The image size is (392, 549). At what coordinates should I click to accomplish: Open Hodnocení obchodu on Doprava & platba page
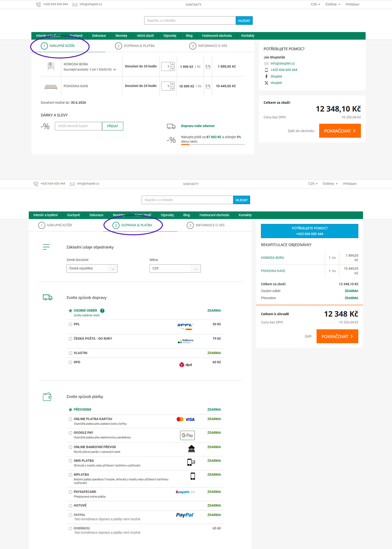[214, 215]
